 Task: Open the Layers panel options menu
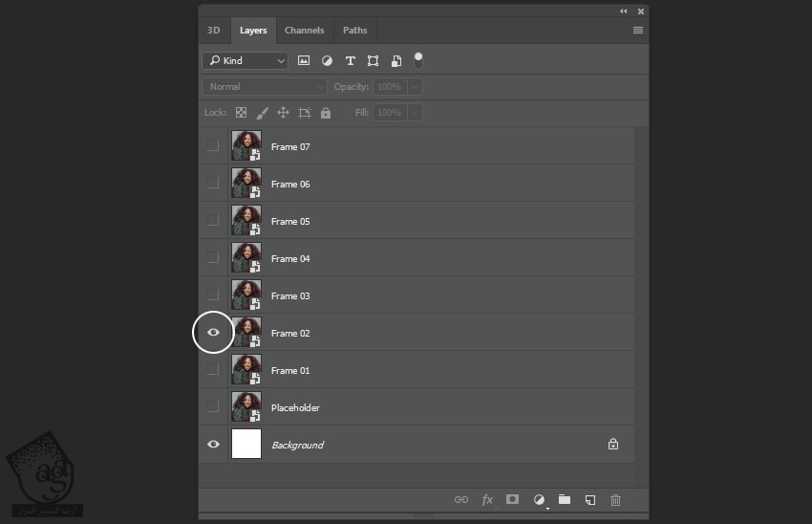638,30
